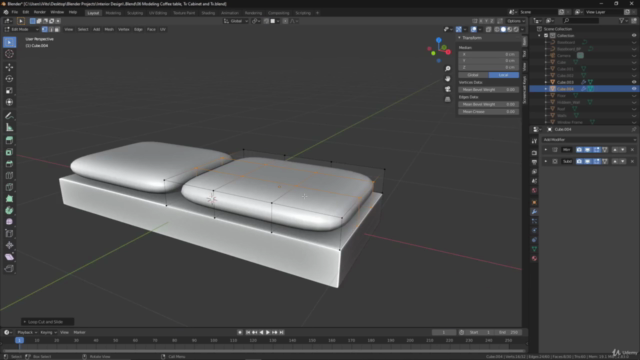The height and width of the screenshot is (360, 640).
Task: Switch to the UV Editing workspace tab
Action: coord(158,13)
